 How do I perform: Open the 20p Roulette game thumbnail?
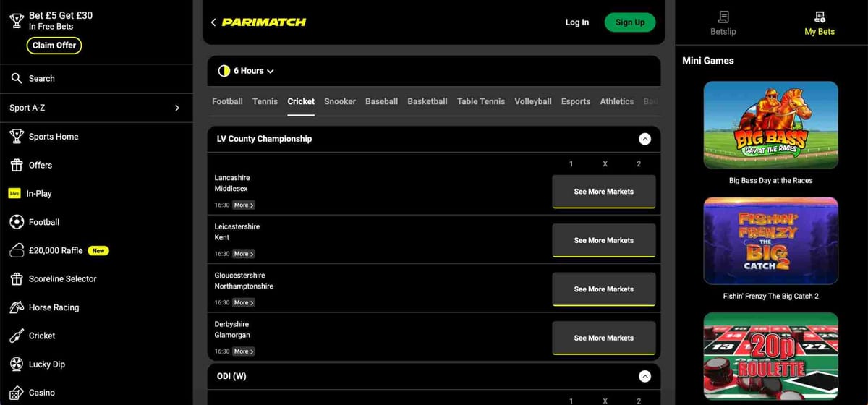click(770, 356)
